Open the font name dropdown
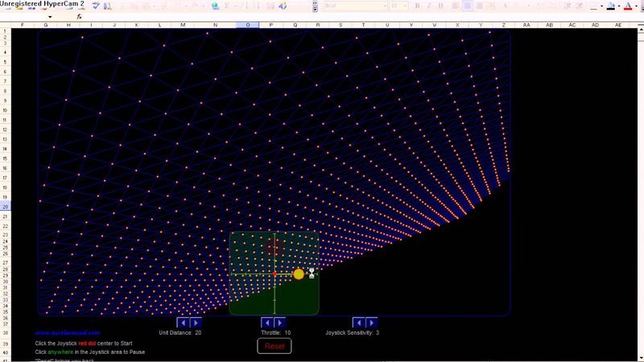The image size is (644, 362). pyautogui.click(x=385, y=6)
